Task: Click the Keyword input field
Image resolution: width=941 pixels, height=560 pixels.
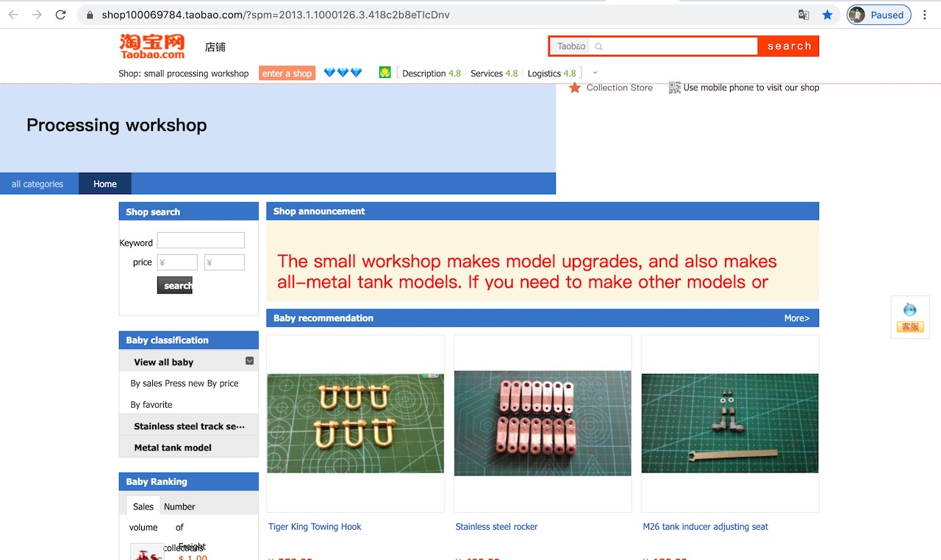Action: tap(201, 240)
